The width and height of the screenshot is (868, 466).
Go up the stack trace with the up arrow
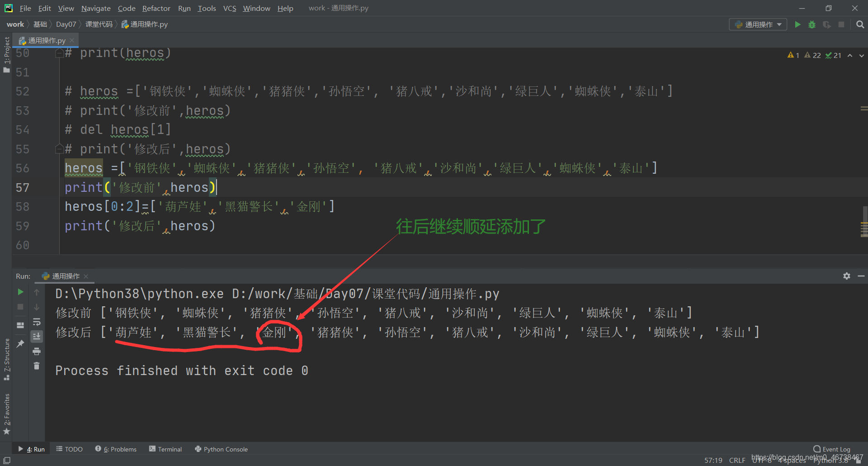(x=37, y=292)
